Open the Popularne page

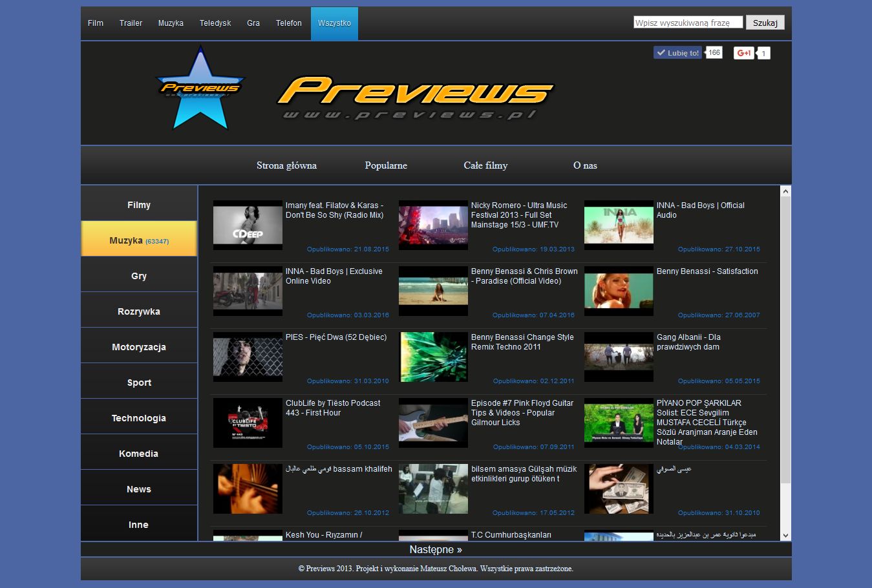pos(386,165)
